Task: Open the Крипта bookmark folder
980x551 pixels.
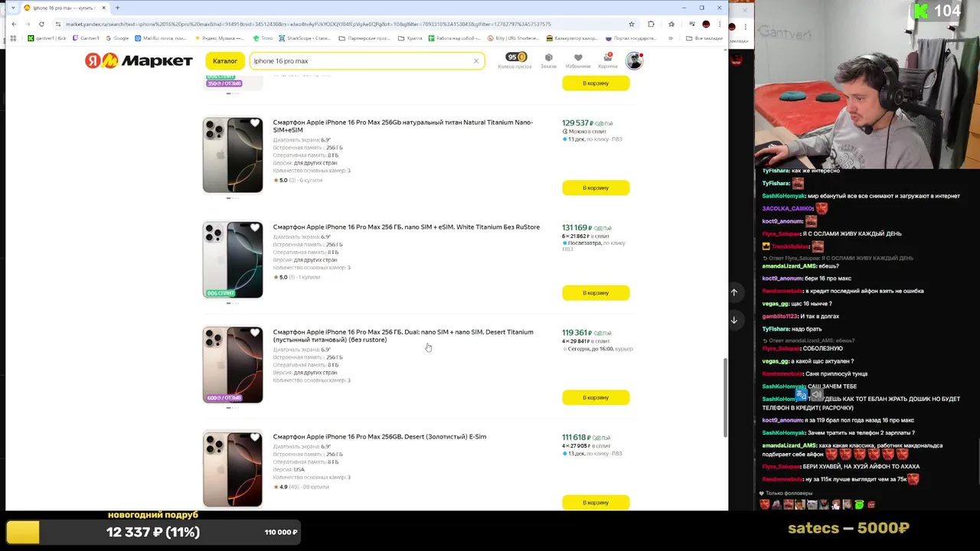Action: tap(409, 38)
